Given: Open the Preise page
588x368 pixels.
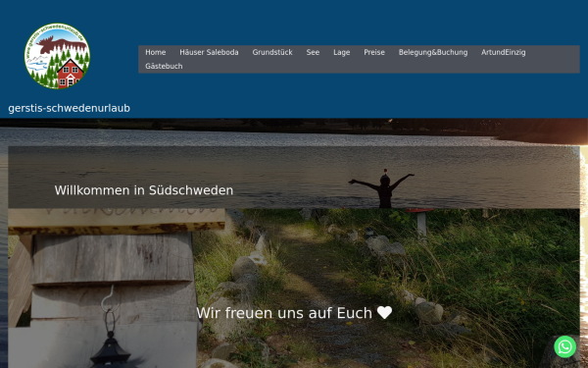Looking at the screenshot, I should coord(374,53).
